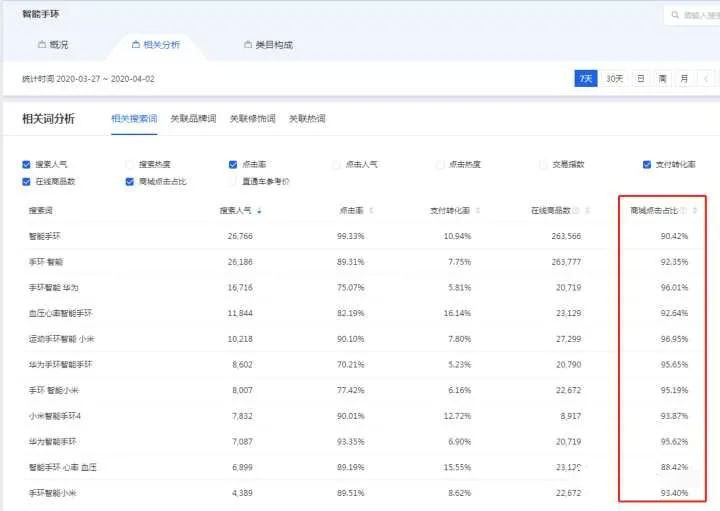Click the search box in top right
This screenshot has height=511, width=720.
pos(692,15)
